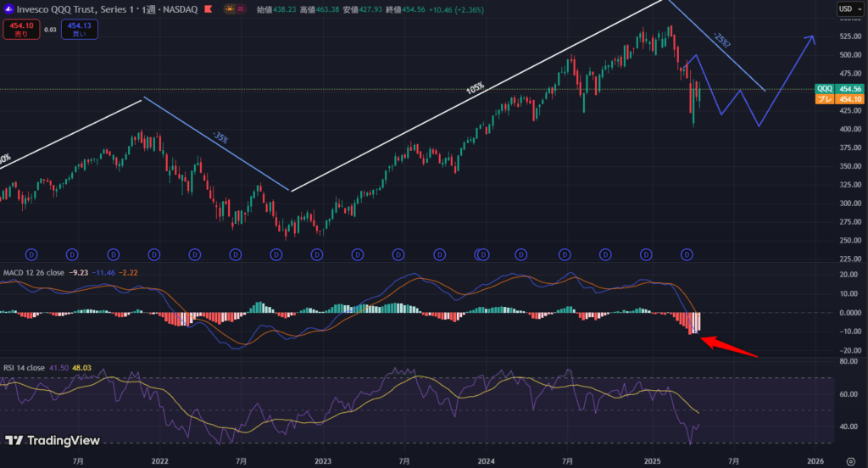Click the TradingView logo link
This screenshot has width=868, height=468.
pos(53,440)
